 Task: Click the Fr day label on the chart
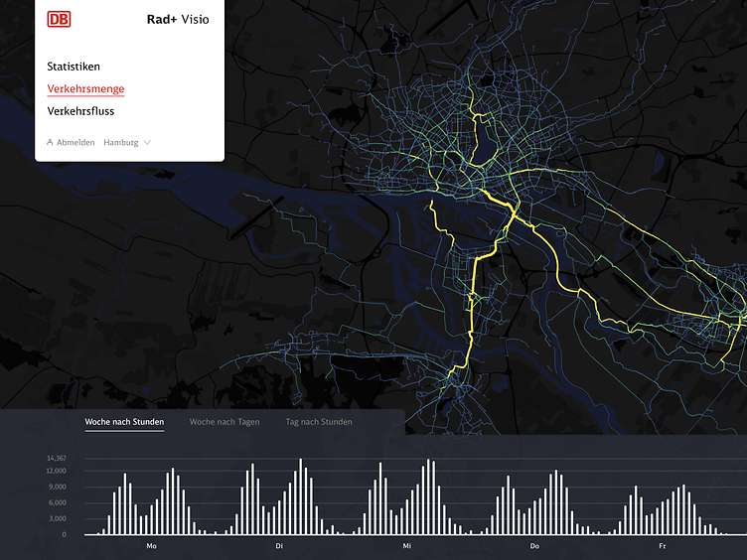click(663, 546)
